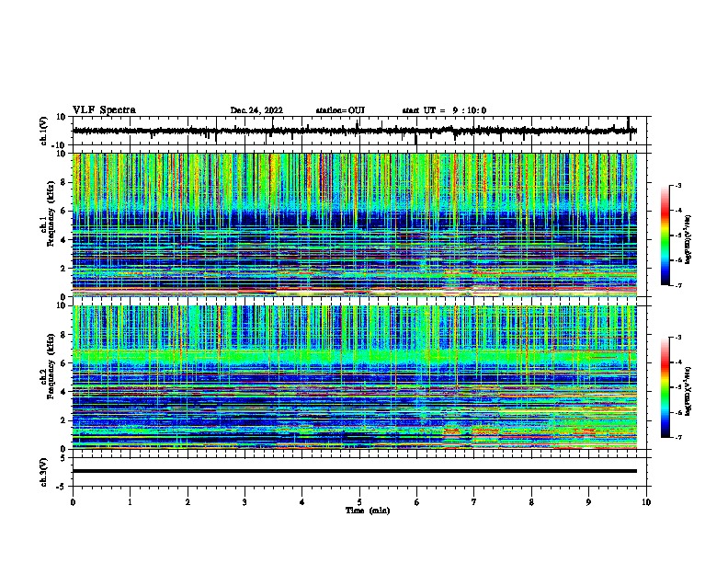Click the ch.2 "Frequency (kHz)" axis label

(x=51, y=366)
